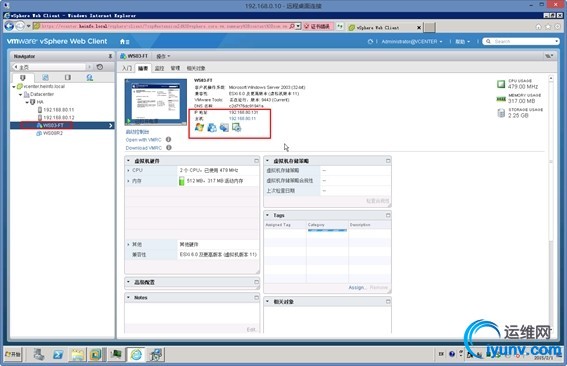Click the refresh icon beside Administrator@VCENTER
This screenshot has height=366, width=567.
pyautogui.click(x=370, y=42)
